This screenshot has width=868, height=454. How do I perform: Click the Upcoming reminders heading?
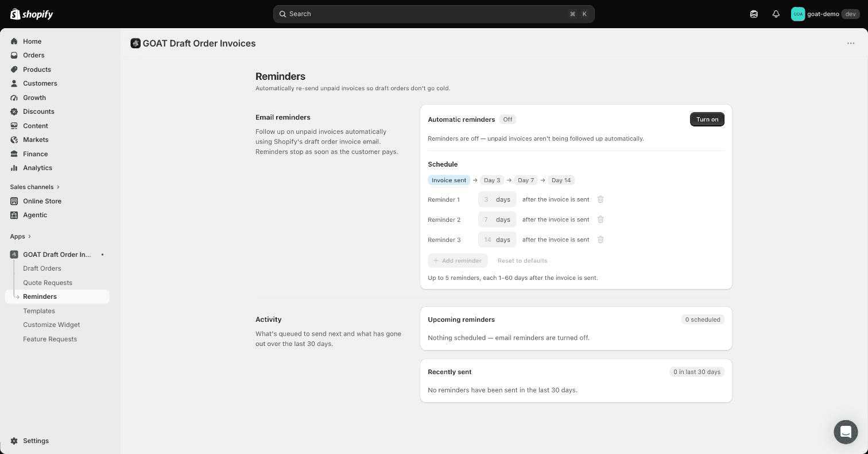coord(461,320)
